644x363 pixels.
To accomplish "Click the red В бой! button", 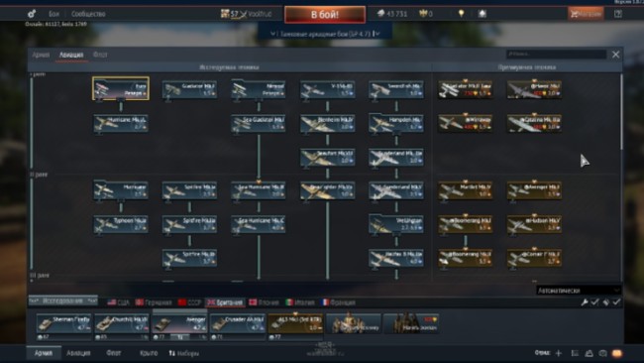I will [x=324, y=15].
